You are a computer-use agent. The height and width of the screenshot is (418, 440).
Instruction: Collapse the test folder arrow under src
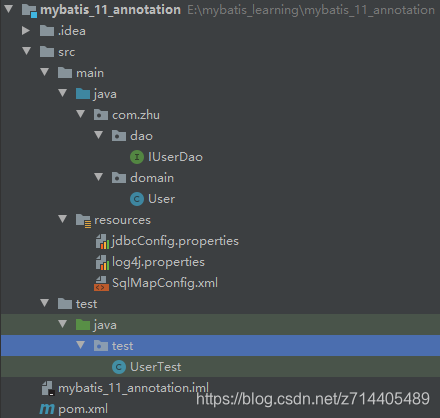[45, 303]
